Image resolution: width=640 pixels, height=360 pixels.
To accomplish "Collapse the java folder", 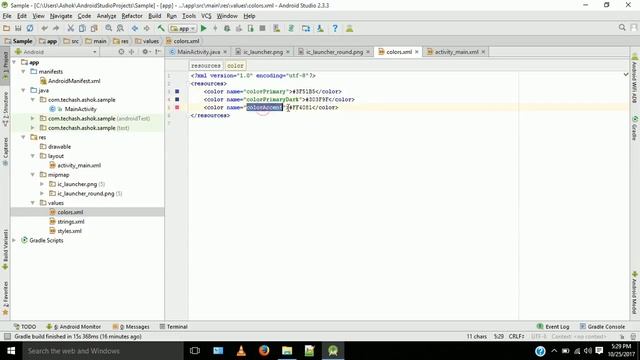I will [23, 90].
